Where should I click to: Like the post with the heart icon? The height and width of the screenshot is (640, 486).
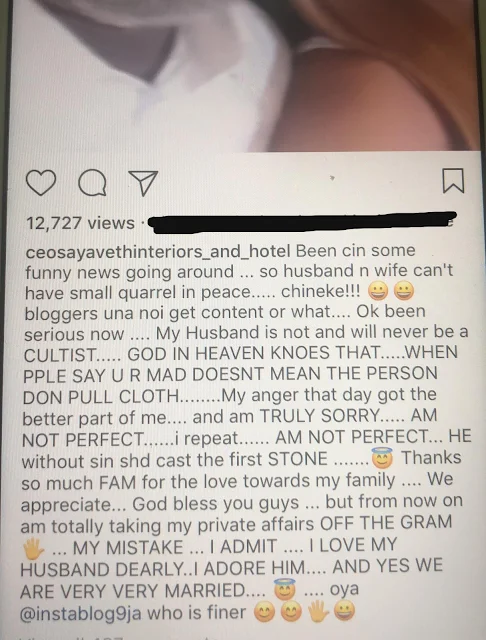coord(41,182)
